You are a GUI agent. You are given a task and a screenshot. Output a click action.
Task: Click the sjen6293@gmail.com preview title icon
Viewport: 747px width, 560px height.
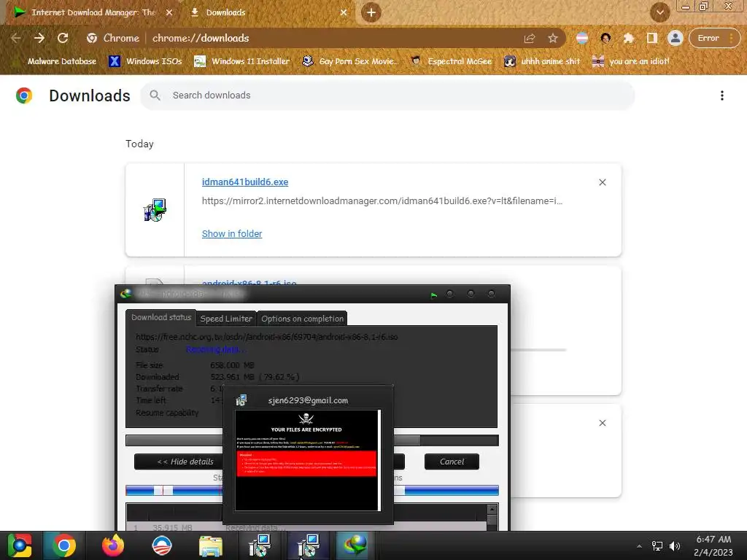pyautogui.click(x=241, y=400)
